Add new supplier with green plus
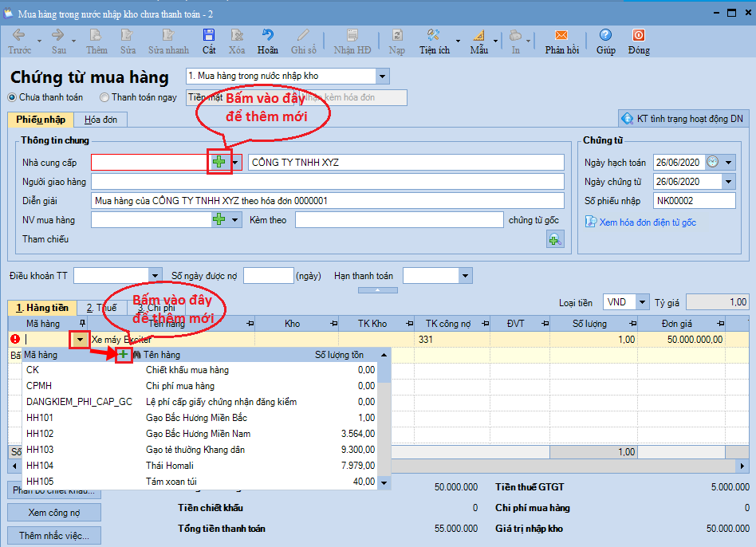 click(x=219, y=162)
